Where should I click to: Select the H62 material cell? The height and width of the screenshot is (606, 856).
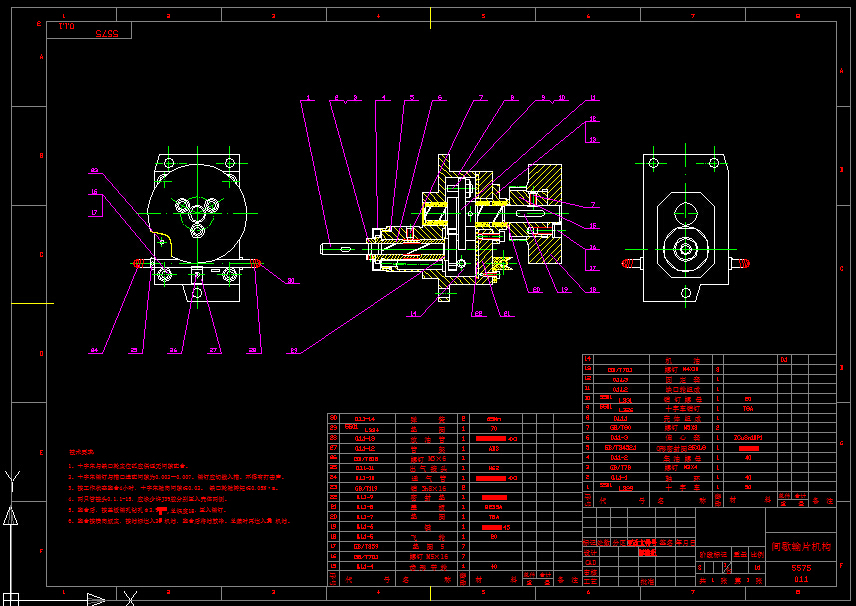[x=494, y=468]
